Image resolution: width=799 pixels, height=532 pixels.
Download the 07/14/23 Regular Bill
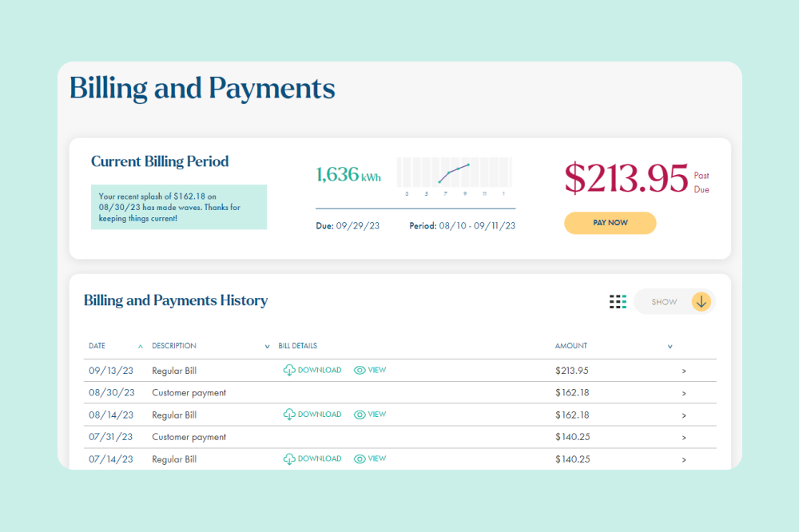[312, 459]
